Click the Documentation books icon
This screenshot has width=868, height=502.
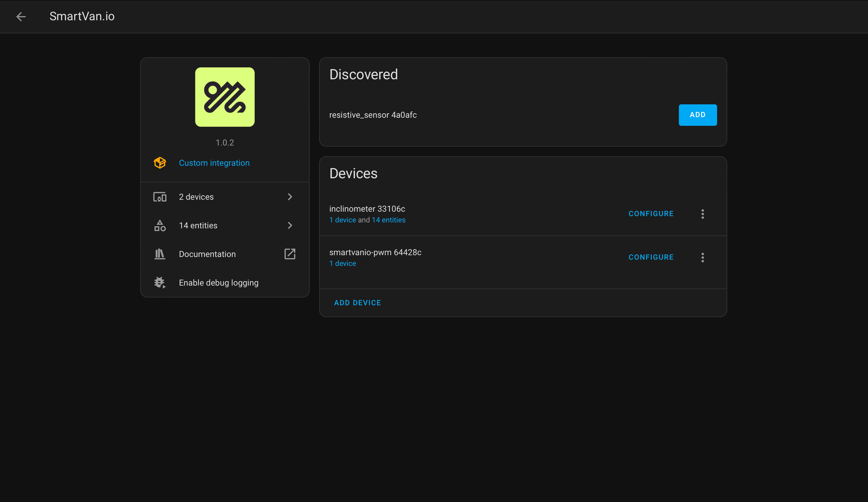160,254
